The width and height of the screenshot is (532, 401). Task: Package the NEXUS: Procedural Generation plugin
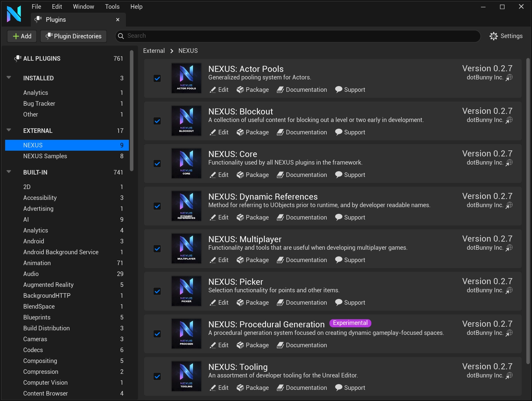253,345
